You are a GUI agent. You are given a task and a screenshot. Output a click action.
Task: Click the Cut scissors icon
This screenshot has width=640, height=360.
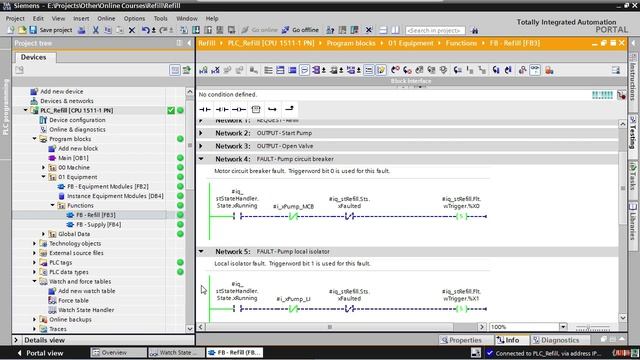(96, 30)
